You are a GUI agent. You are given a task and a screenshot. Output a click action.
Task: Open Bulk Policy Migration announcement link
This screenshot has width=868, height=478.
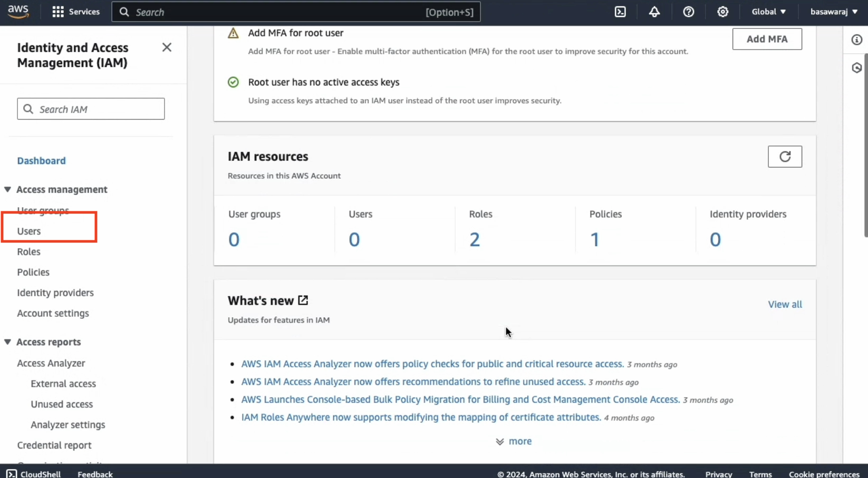[x=460, y=399]
